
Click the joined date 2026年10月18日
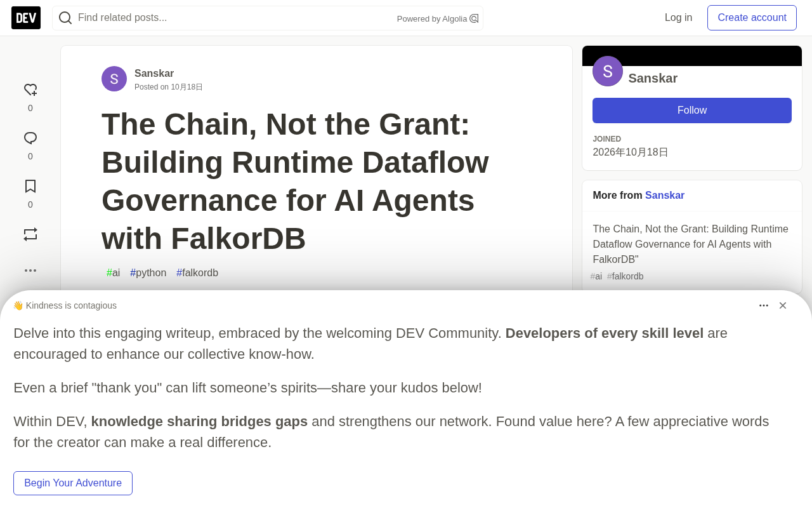pyautogui.click(x=631, y=152)
